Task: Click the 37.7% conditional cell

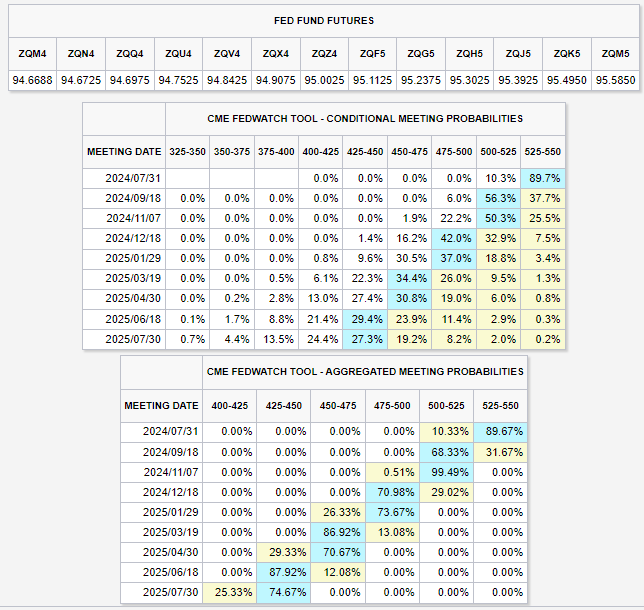Action: pos(543,198)
